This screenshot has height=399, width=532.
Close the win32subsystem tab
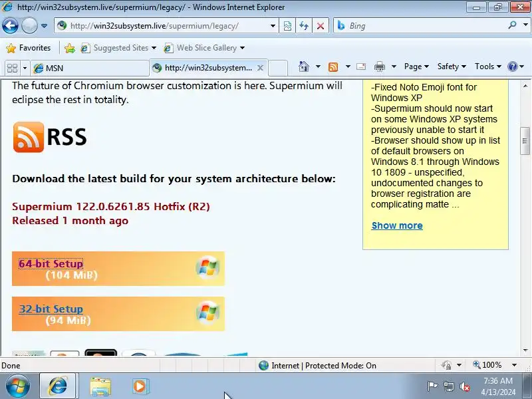260,68
